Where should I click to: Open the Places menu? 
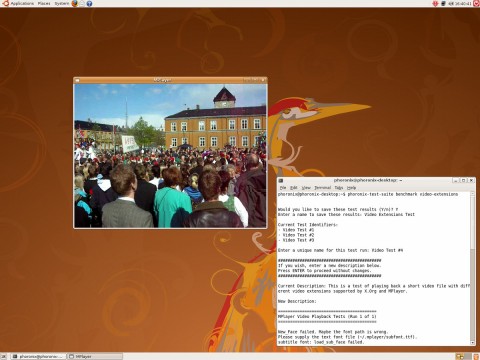click(44, 3)
